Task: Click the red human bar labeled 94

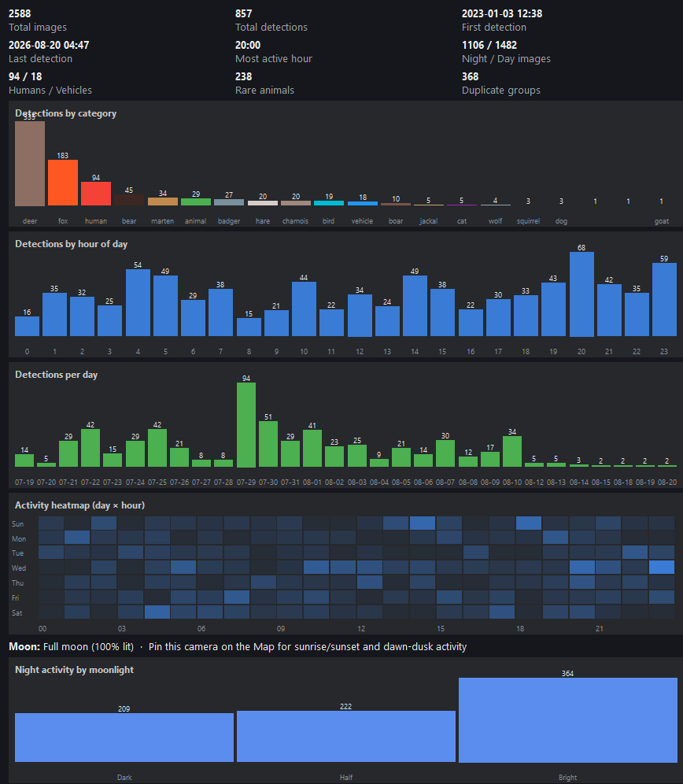Action: 96,194
